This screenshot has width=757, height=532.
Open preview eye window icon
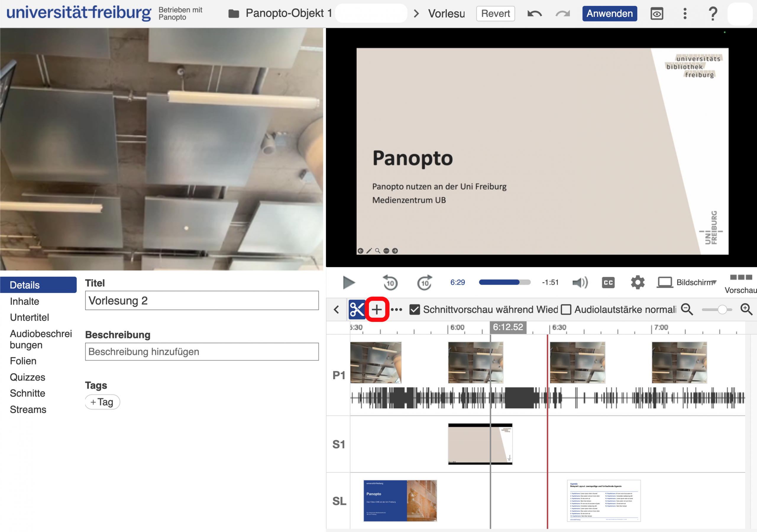(657, 14)
